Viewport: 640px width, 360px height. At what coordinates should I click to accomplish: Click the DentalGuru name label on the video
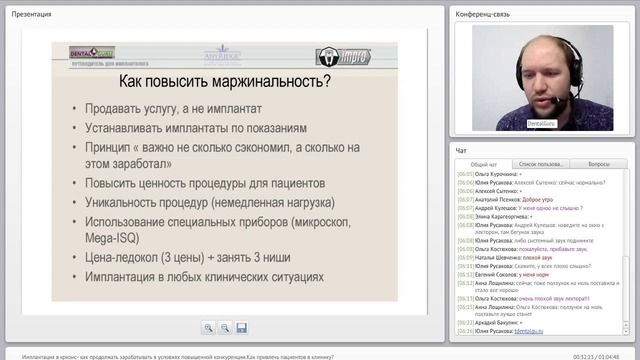tap(542, 123)
